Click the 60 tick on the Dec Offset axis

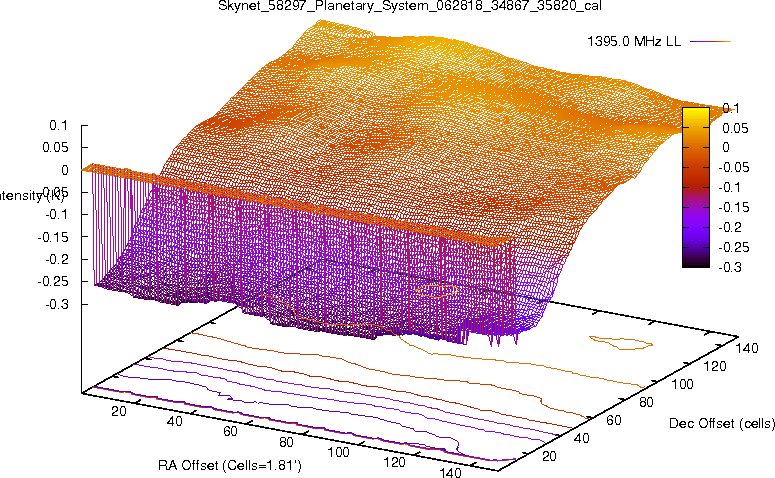613,420
